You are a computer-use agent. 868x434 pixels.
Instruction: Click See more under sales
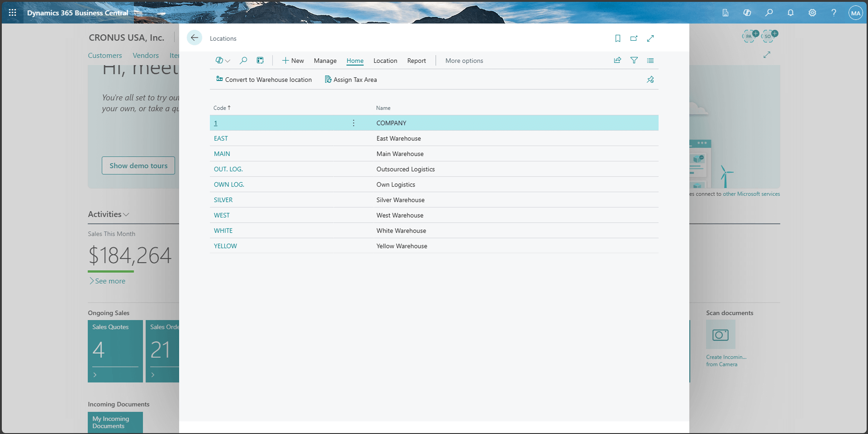(x=107, y=281)
